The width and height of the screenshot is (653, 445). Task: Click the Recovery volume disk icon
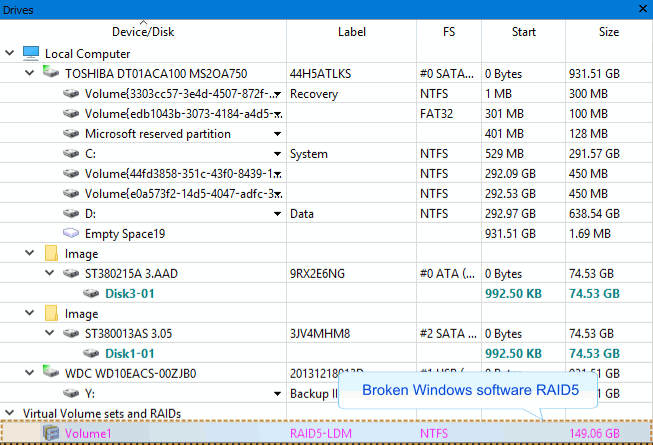71,94
